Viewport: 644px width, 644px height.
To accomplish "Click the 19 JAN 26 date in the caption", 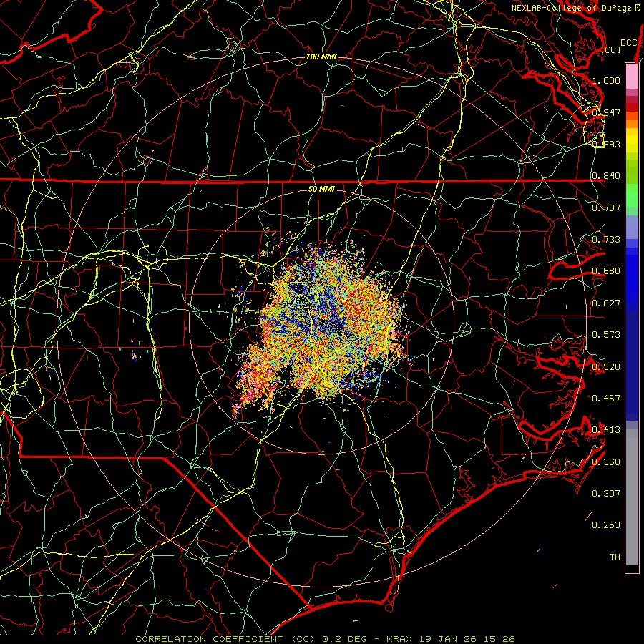I will tap(447, 639).
